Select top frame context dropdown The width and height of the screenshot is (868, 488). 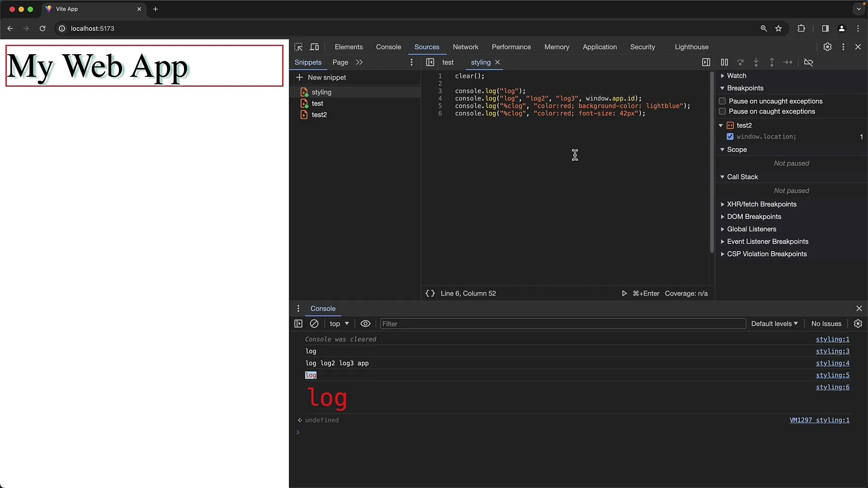pos(338,324)
